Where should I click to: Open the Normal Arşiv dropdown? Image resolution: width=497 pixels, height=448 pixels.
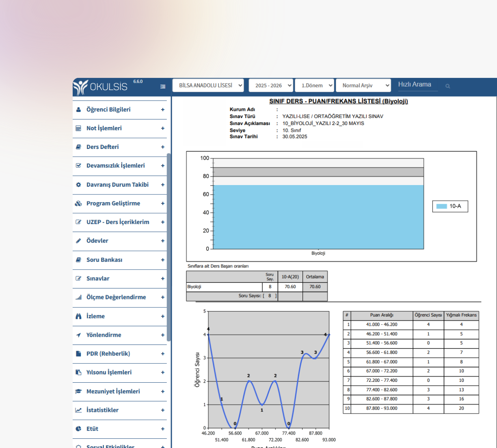363,86
